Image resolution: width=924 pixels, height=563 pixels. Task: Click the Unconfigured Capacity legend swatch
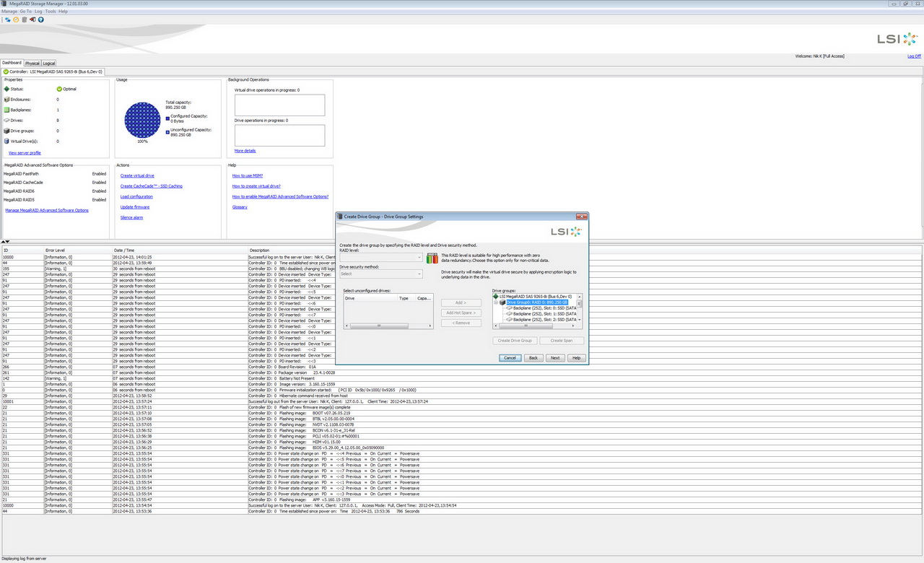coord(167,131)
